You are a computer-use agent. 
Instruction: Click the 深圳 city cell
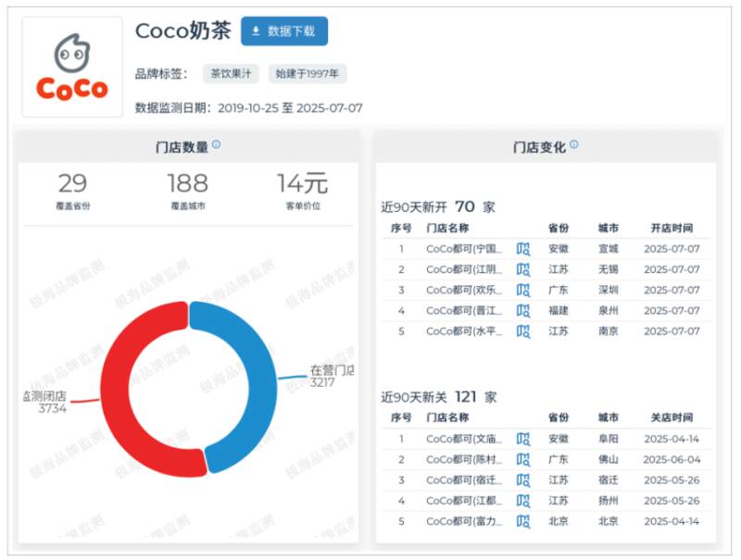[x=609, y=290]
